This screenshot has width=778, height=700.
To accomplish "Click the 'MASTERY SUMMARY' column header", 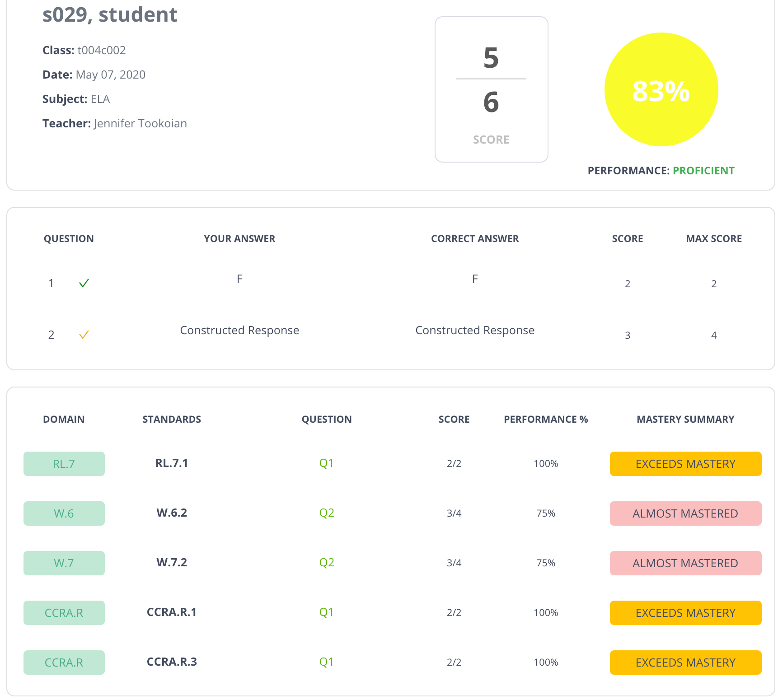I will [x=685, y=420].
